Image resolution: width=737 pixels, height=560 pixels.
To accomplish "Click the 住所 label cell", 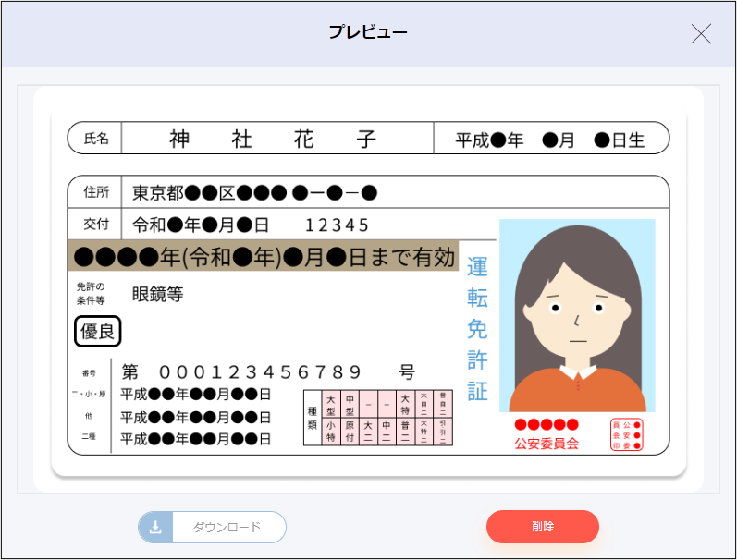I will pos(96,192).
